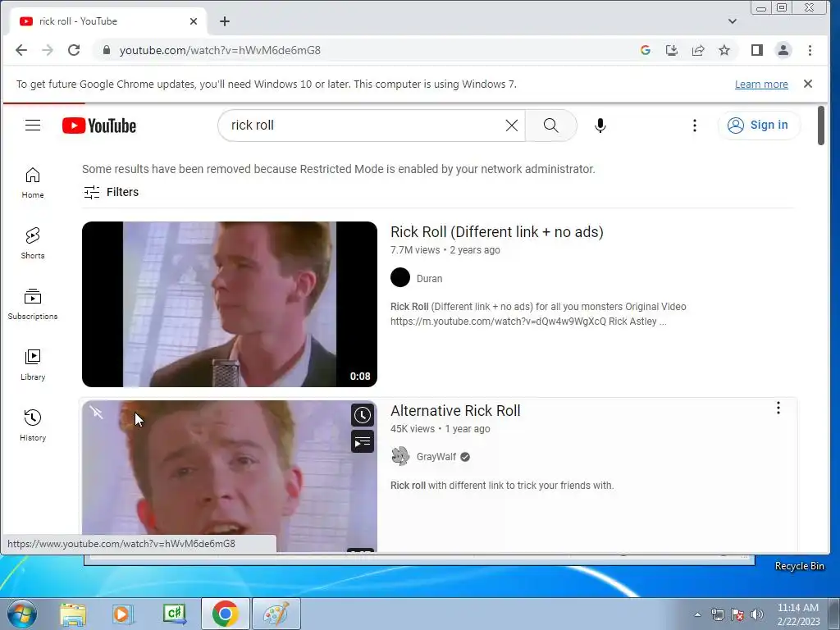
Task: Open the Duran channel
Action: (x=429, y=279)
